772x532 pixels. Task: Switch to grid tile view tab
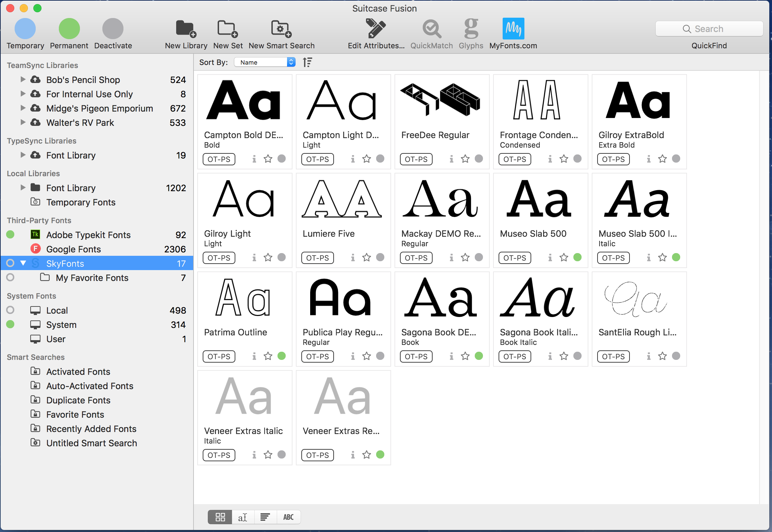pos(220,517)
